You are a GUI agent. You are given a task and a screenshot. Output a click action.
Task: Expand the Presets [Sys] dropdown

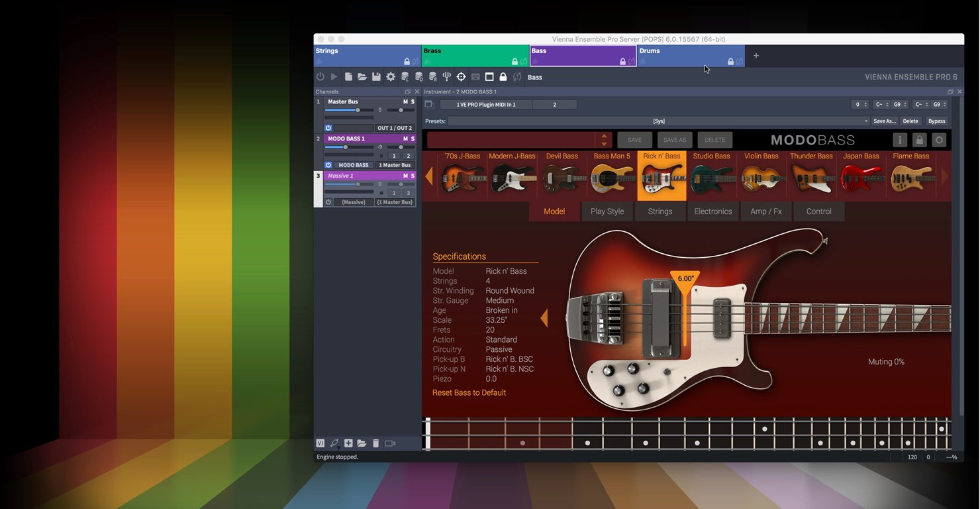pos(659,121)
